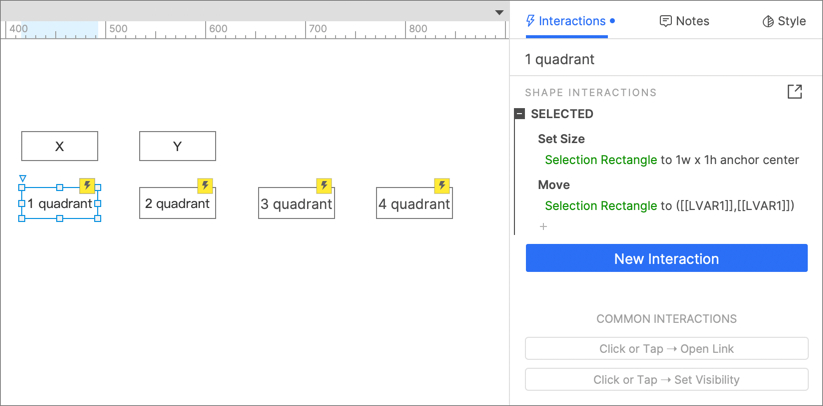Add Click or Tap Open Link interaction
Screen dimensions: 823x406
tap(666, 349)
